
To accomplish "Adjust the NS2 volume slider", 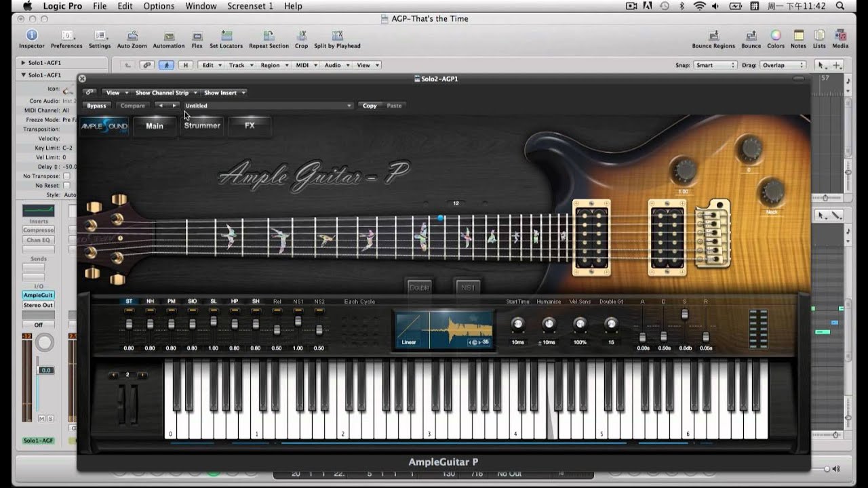I will (319, 329).
